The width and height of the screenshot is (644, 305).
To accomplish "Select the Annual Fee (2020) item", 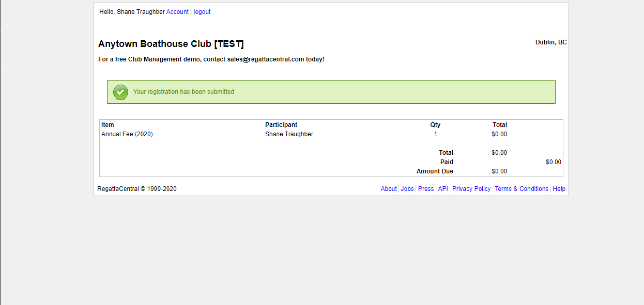I will (x=127, y=134).
